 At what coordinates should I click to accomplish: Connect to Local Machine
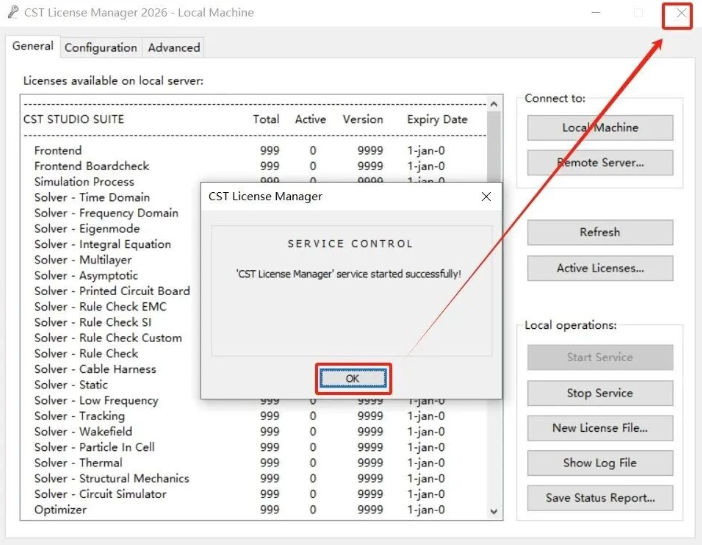tap(599, 128)
